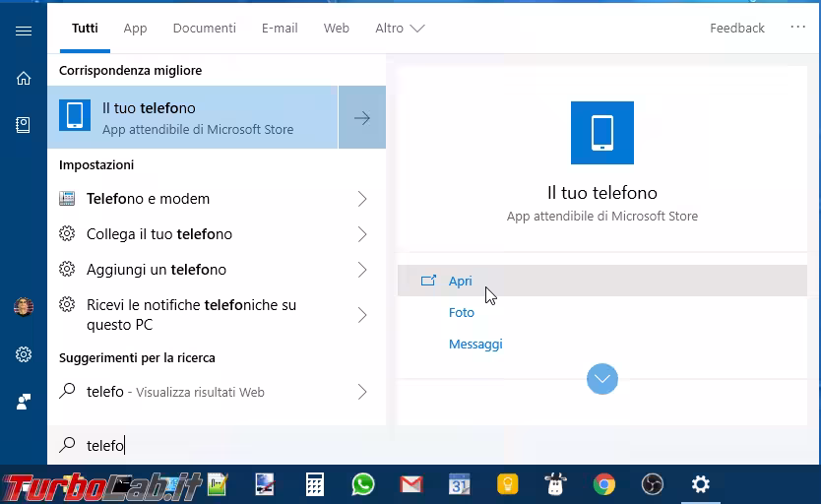Expand arrow next to Telefono e modem
Image resolution: width=821 pixels, height=504 pixels.
[x=362, y=199]
